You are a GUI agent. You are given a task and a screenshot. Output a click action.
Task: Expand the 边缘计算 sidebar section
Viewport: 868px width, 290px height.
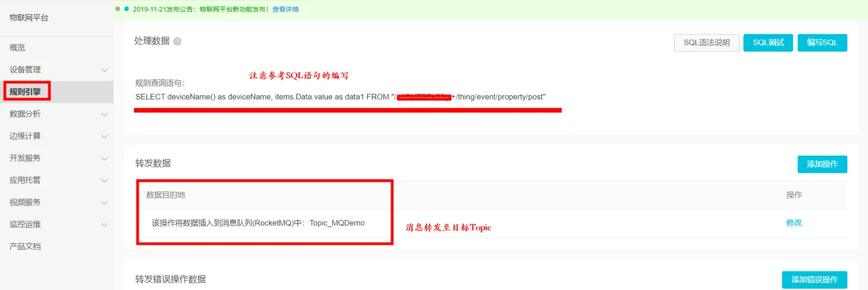coord(104,136)
